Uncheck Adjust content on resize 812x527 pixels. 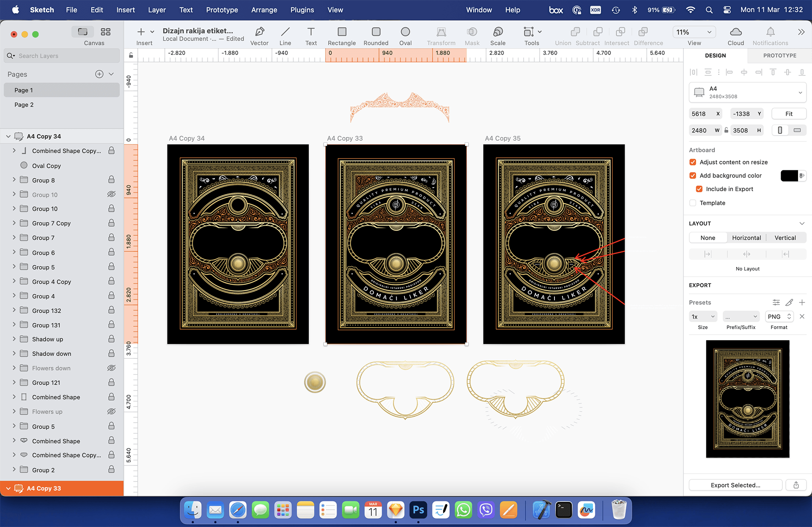(693, 162)
